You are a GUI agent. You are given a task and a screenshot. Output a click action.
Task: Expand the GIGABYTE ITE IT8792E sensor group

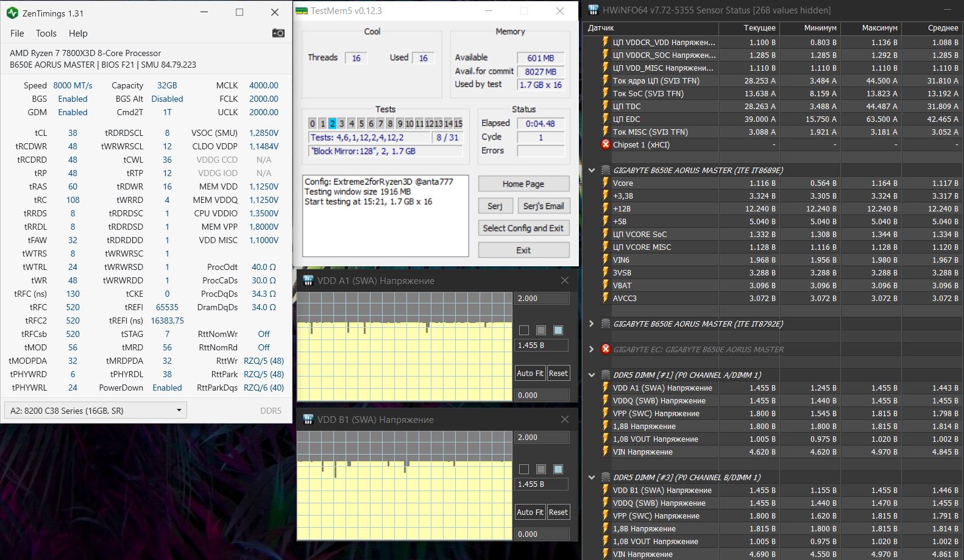[591, 324]
